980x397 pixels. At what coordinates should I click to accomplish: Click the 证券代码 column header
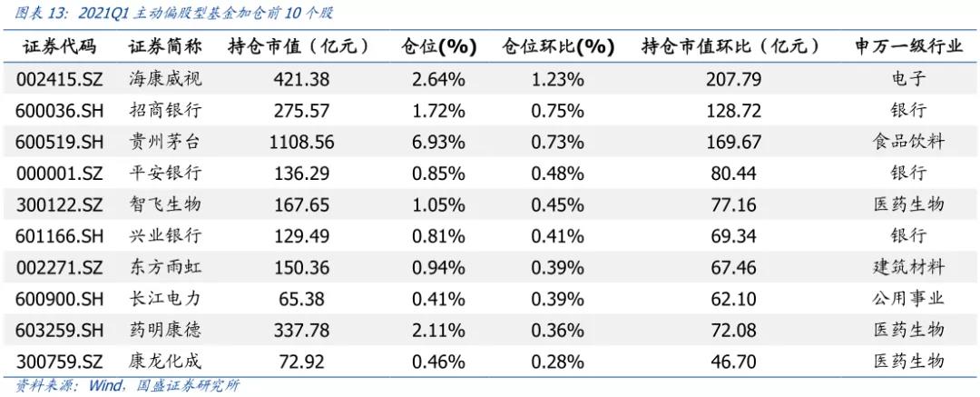click(59, 45)
